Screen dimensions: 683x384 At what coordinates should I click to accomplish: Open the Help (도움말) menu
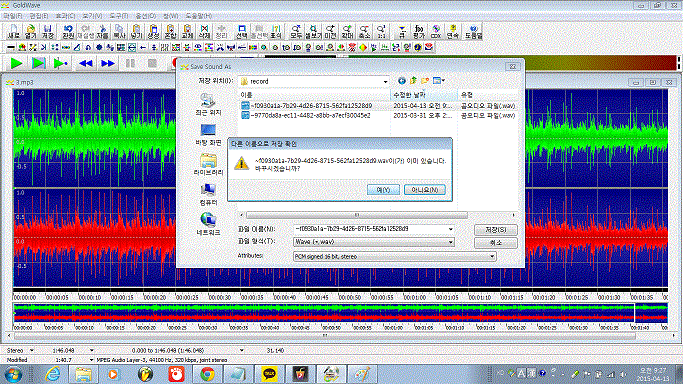(x=199, y=16)
